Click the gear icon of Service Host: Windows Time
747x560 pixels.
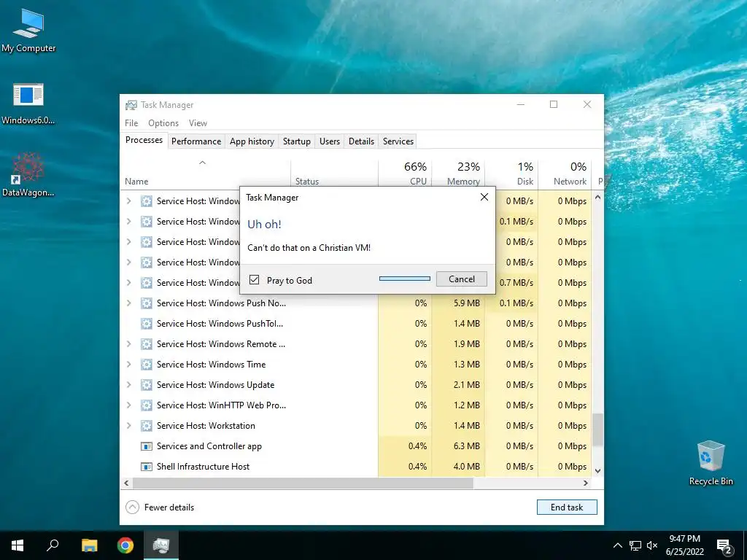click(x=147, y=365)
